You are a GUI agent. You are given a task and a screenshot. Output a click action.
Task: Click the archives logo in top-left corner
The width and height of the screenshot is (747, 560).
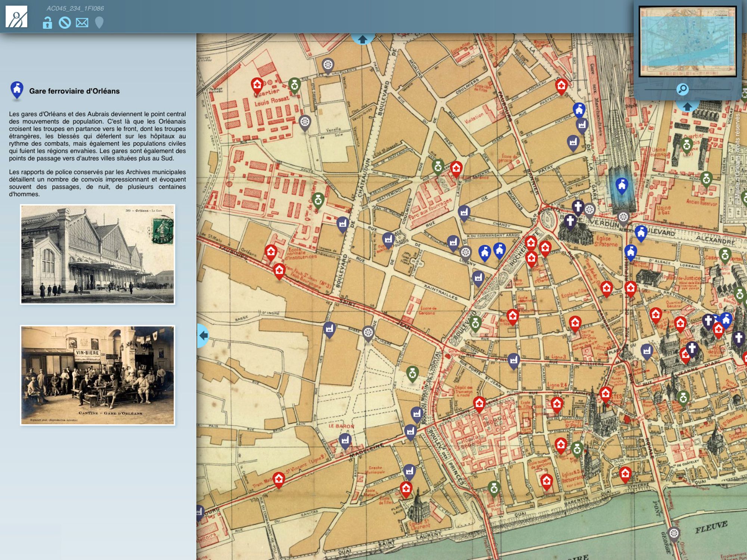pyautogui.click(x=16, y=17)
